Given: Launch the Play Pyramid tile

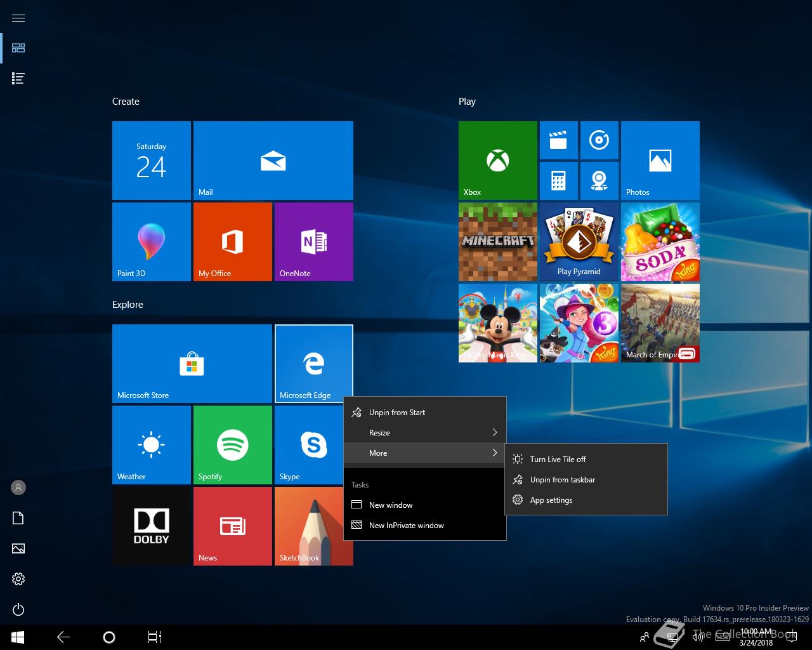Looking at the screenshot, I should click(579, 242).
